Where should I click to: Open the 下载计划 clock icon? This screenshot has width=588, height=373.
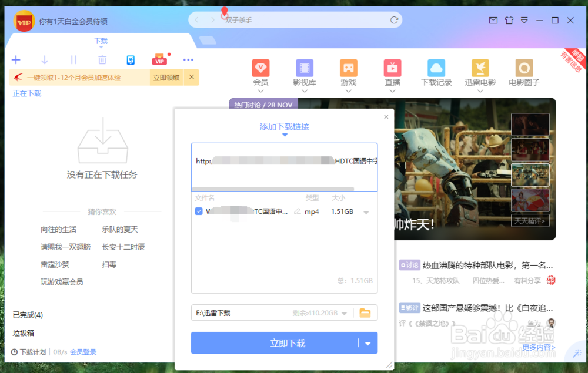click(x=14, y=352)
